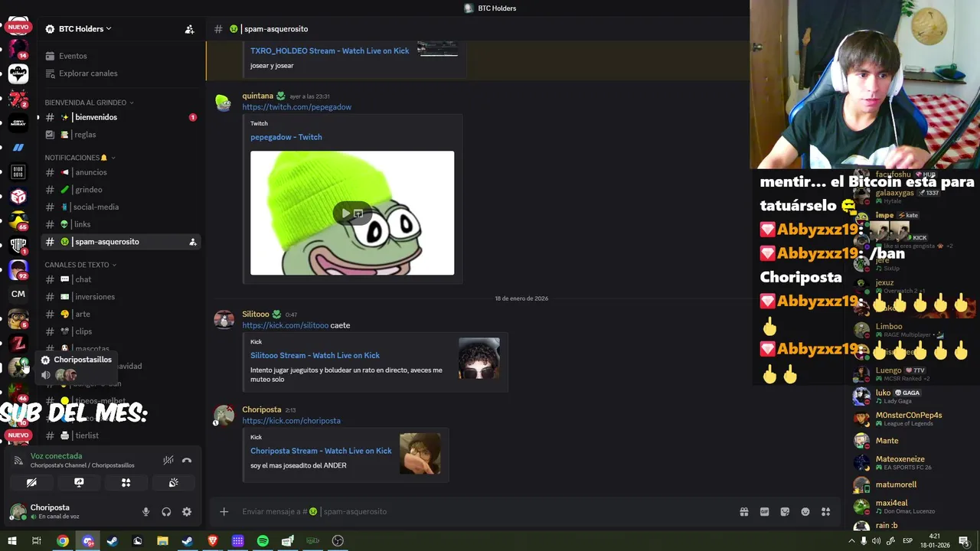This screenshot has width=980, height=551.
Task: Collapse BIENVENIDA AL GRINDEO category
Action: pos(89,103)
